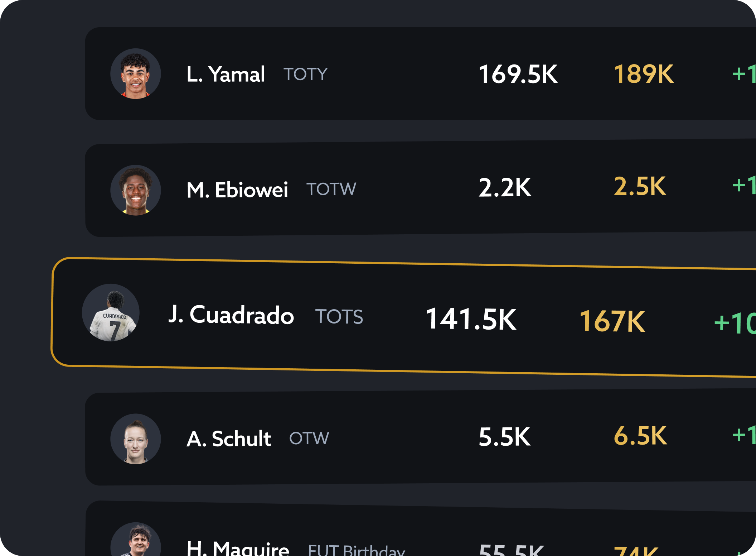Click the 169.5K buy price

[x=518, y=75]
